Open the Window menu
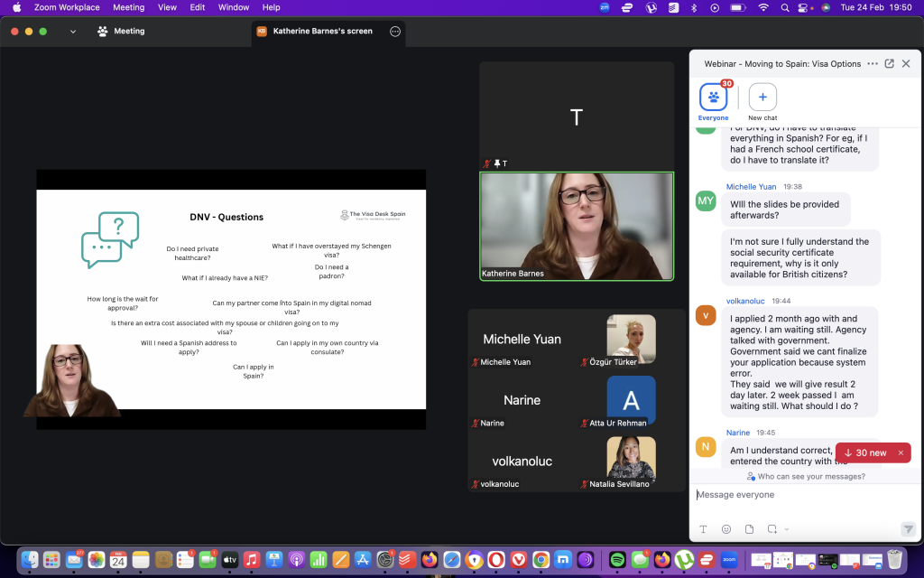The width and height of the screenshot is (924, 578). pos(234,7)
